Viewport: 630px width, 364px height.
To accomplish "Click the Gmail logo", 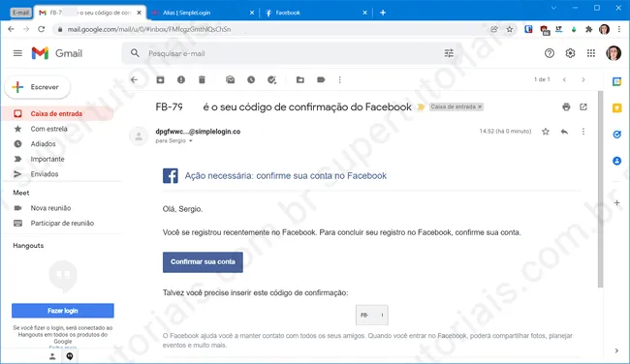I will click(x=57, y=53).
